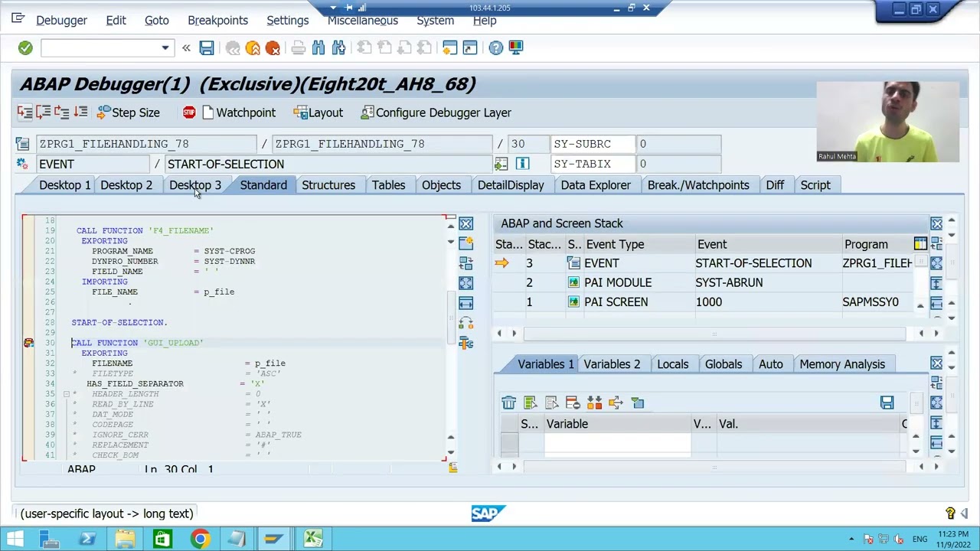Click the Windows Start button

point(15,539)
